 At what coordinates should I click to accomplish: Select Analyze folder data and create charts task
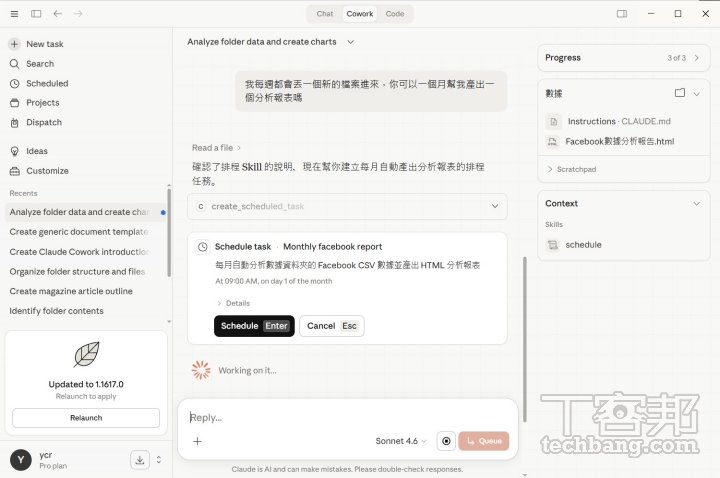tap(85, 212)
